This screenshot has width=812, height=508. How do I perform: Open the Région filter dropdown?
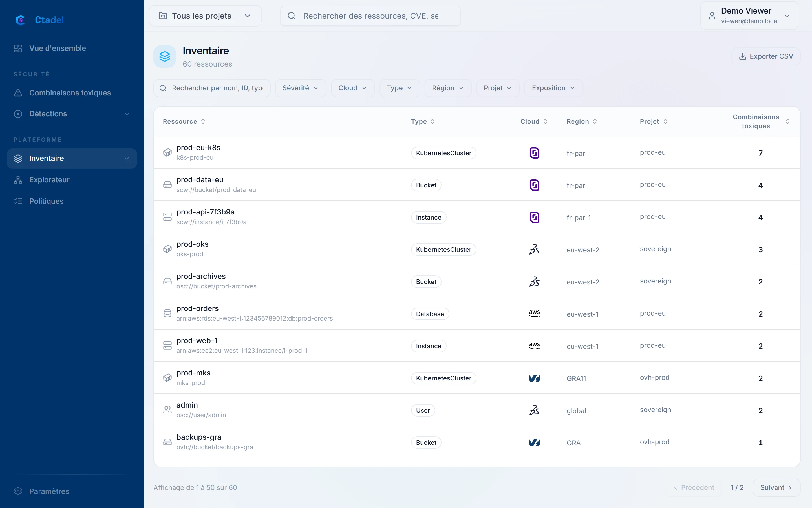pos(448,88)
